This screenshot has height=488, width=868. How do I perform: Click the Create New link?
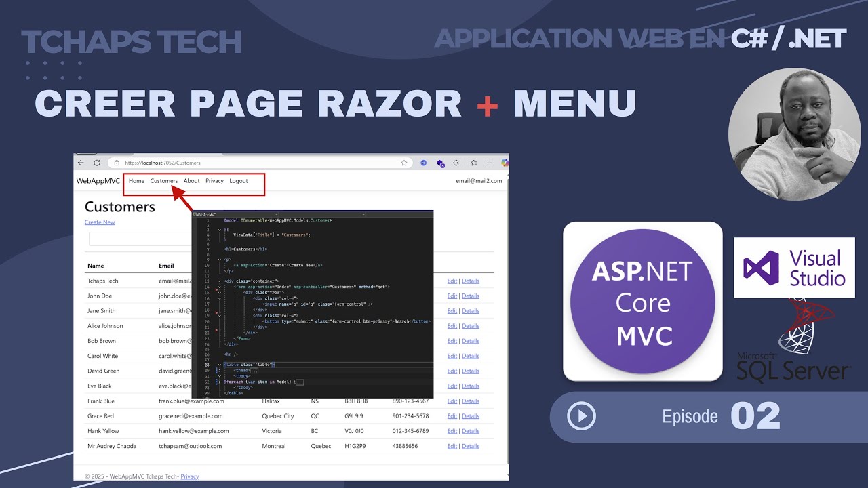pyautogui.click(x=100, y=222)
